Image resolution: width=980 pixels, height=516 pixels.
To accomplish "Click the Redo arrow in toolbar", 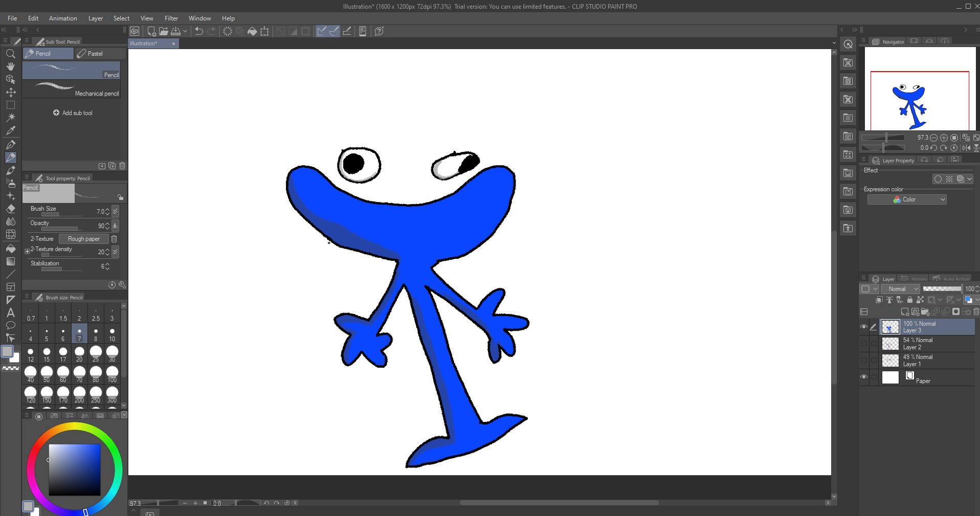I will (211, 31).
